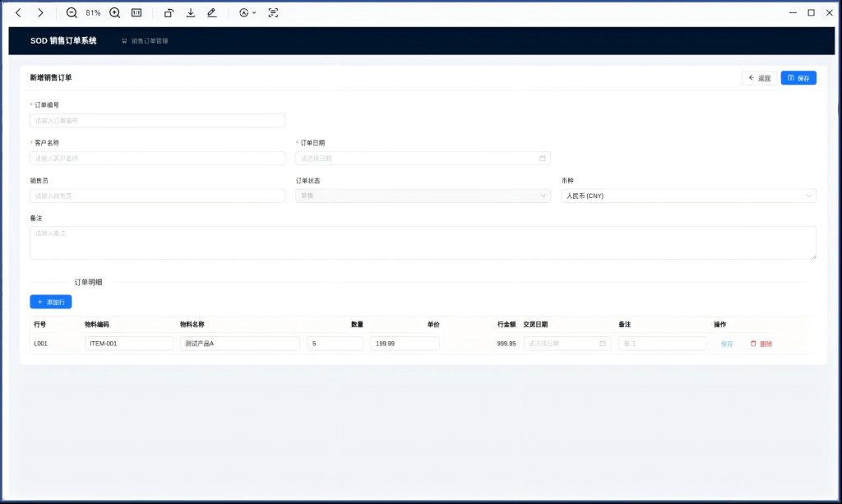
Task: Click the blue 保存 button at top
Action: tap(798, 78)
